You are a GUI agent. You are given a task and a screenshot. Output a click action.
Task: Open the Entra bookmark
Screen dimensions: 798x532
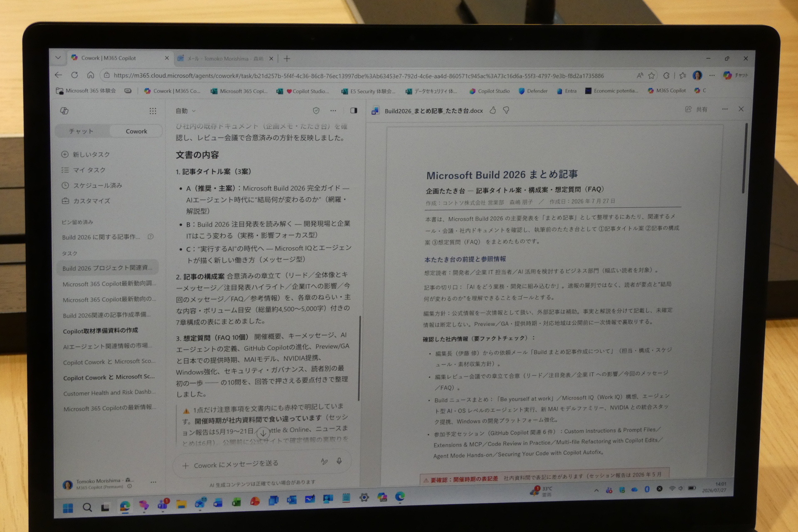(x=566, y=91)
